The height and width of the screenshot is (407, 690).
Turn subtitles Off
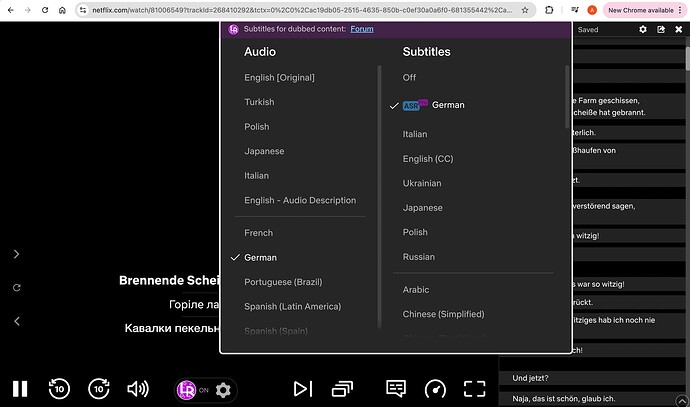click(x=409, y=77)
